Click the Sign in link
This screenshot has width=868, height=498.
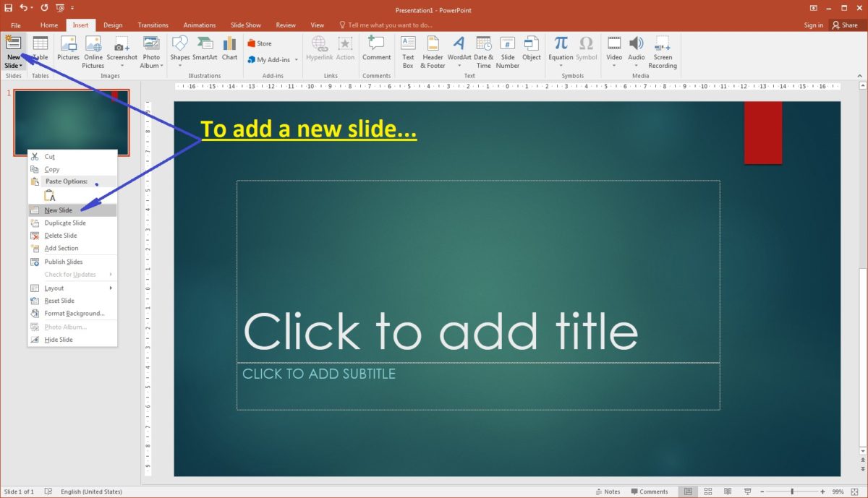point(813,24)
